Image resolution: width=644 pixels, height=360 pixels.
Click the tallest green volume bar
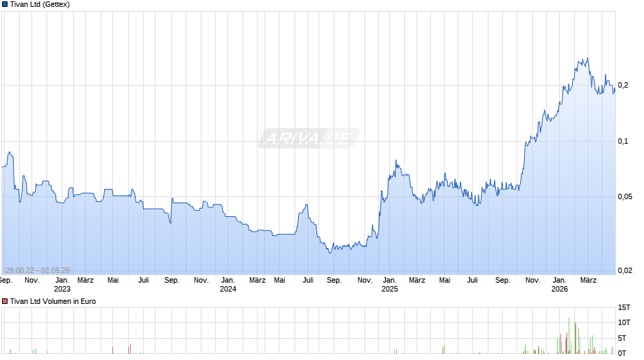[569, 335]
